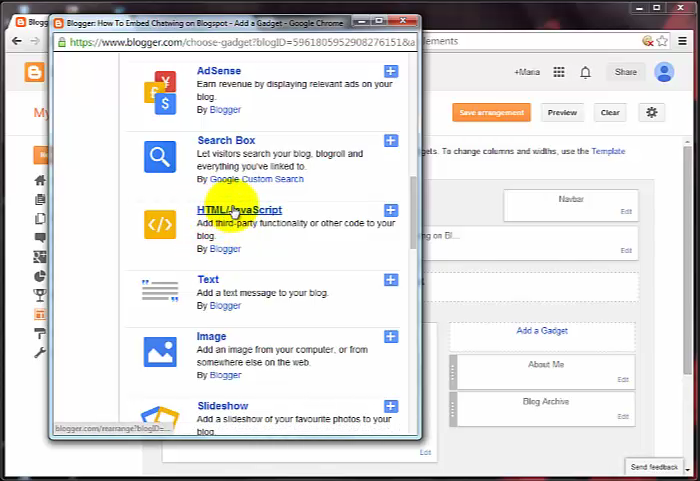
Task: Click the Blog Archive gadget drag handle
Action: tap(453, 409)
